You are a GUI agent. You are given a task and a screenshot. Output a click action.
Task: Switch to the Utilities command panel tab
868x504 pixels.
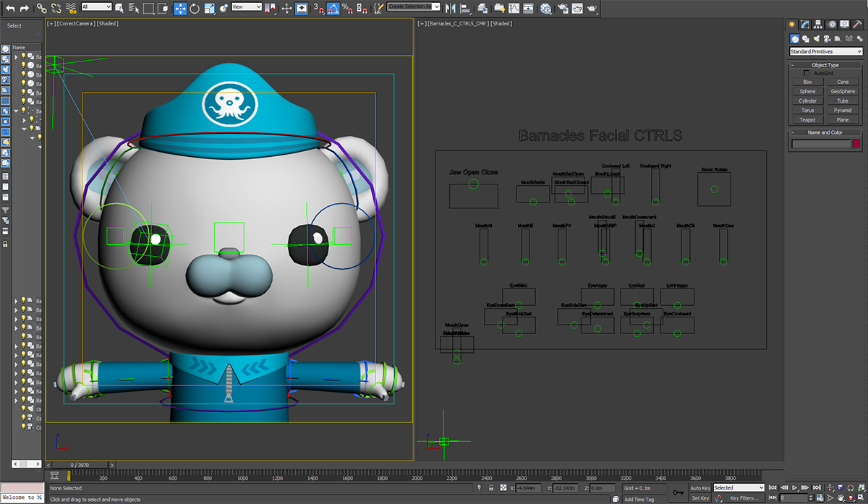point(858,24)
